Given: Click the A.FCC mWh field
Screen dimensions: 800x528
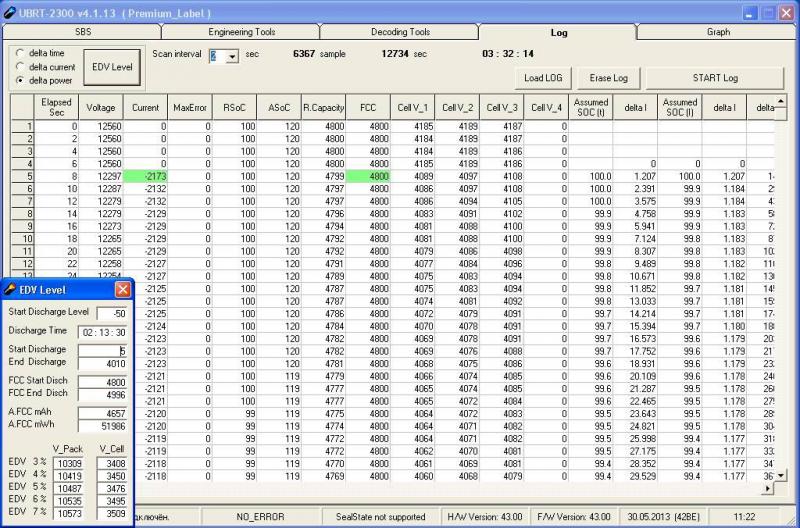Looking at the screenshot, I should coord(102,426).
